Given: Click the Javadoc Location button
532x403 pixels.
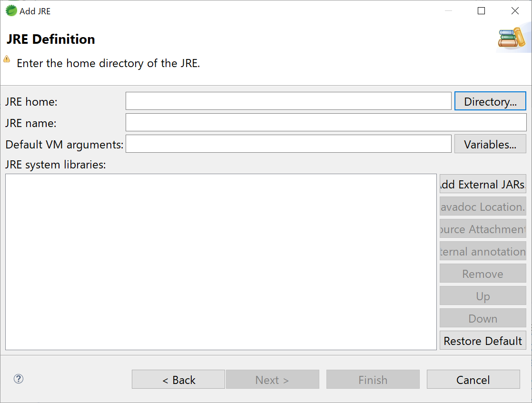Looking at the screenshot, I should [x=483, y=206].
